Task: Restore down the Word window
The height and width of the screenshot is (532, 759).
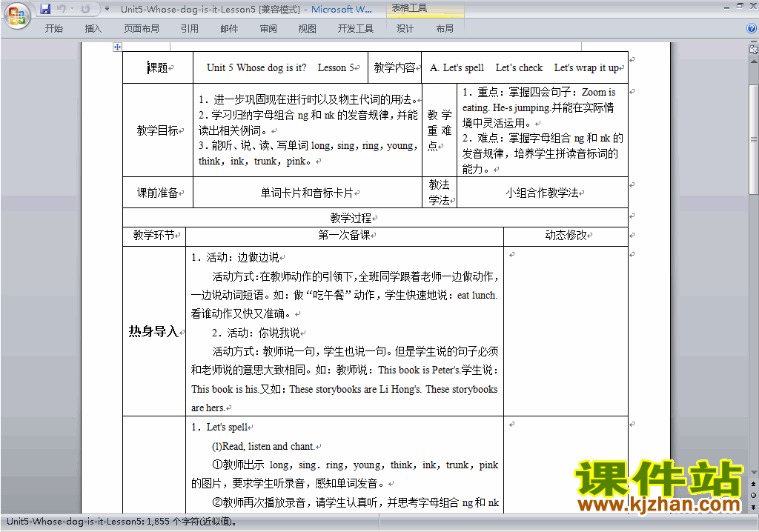Action: (740, 6)
